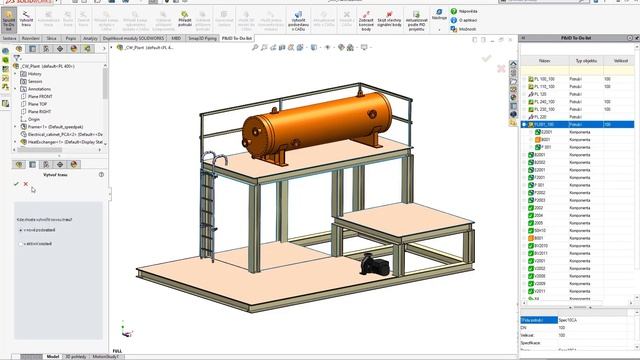Select Plane FRONT in the feature tree

point(40,97)
